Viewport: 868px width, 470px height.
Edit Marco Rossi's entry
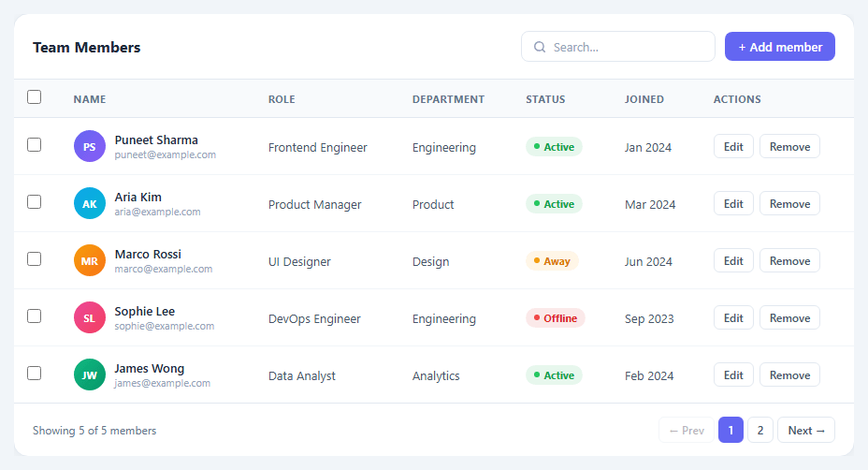pyautogui.click(x=733, y=260)
